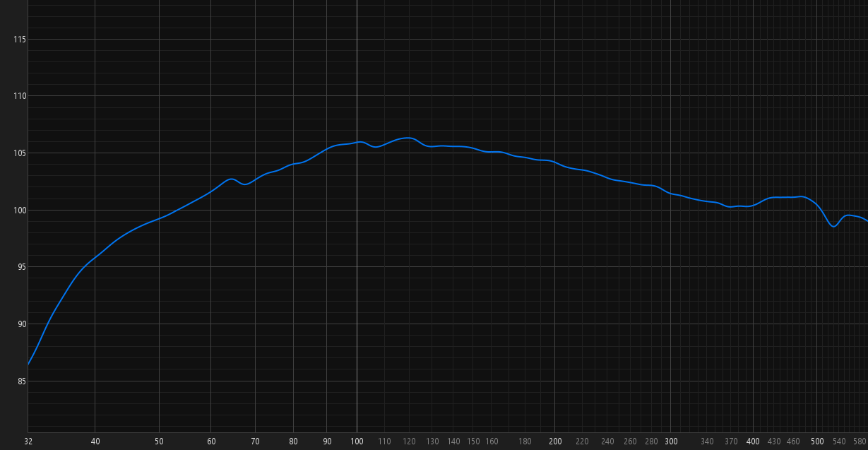Click the 115 label on the vertical axis
The height and width of the screenshot is (450, 868).
pos(20,39)
